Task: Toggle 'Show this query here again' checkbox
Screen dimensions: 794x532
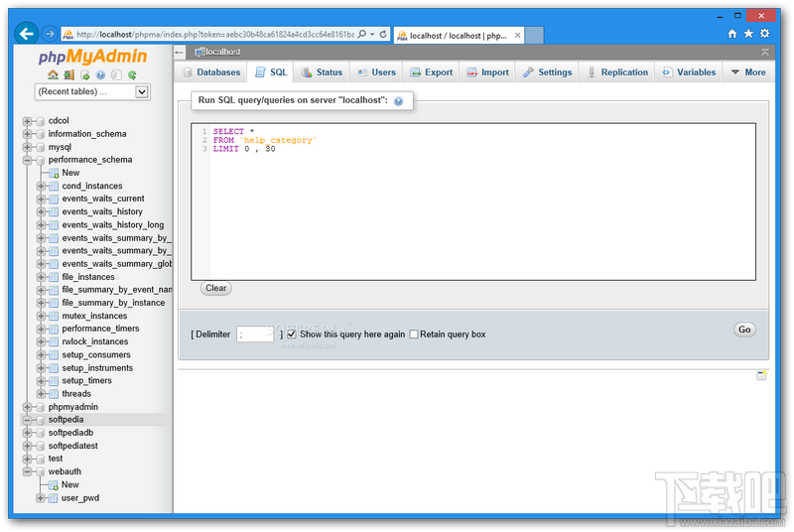Action: pyautogui.click(x=292, y=334)
